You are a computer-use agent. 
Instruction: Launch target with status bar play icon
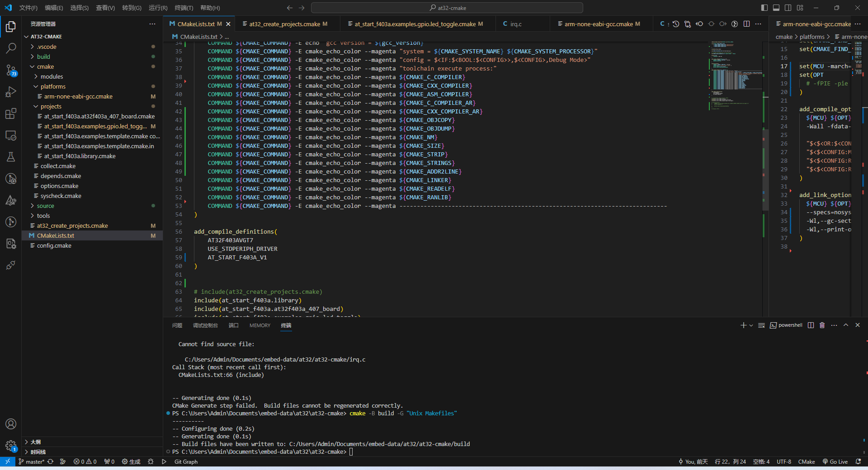164,462
